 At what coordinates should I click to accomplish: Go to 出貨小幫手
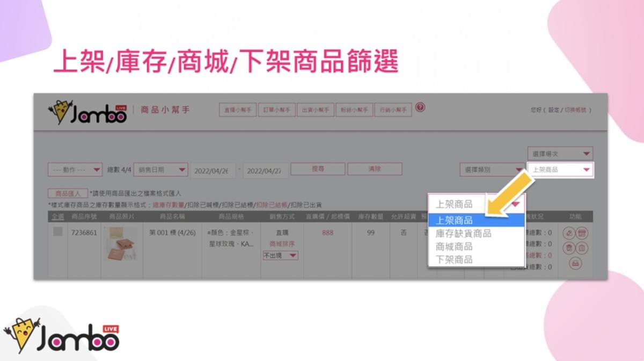(x=316, y=110)
